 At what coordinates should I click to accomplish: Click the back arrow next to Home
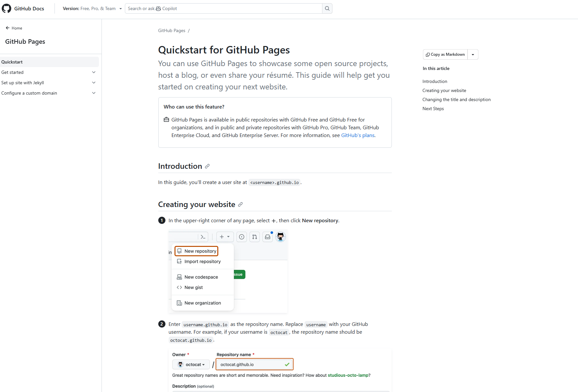(x=7, y=28)
